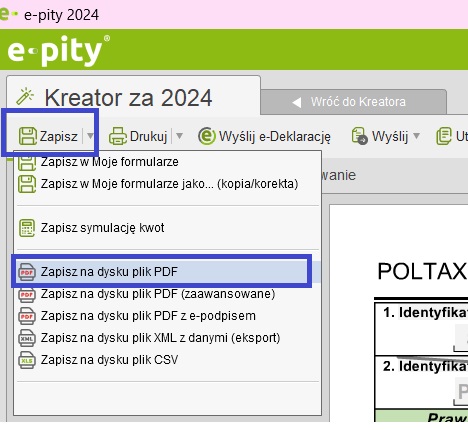Click the XML file icon in the menu
Image resolution: width=468 pixels, height=430 pixels.
27,338
